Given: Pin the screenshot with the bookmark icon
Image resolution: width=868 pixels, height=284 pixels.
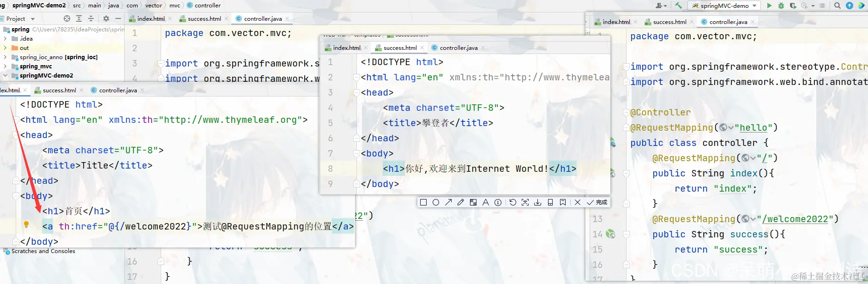Looking at the screenshot, I should point(563,202).
